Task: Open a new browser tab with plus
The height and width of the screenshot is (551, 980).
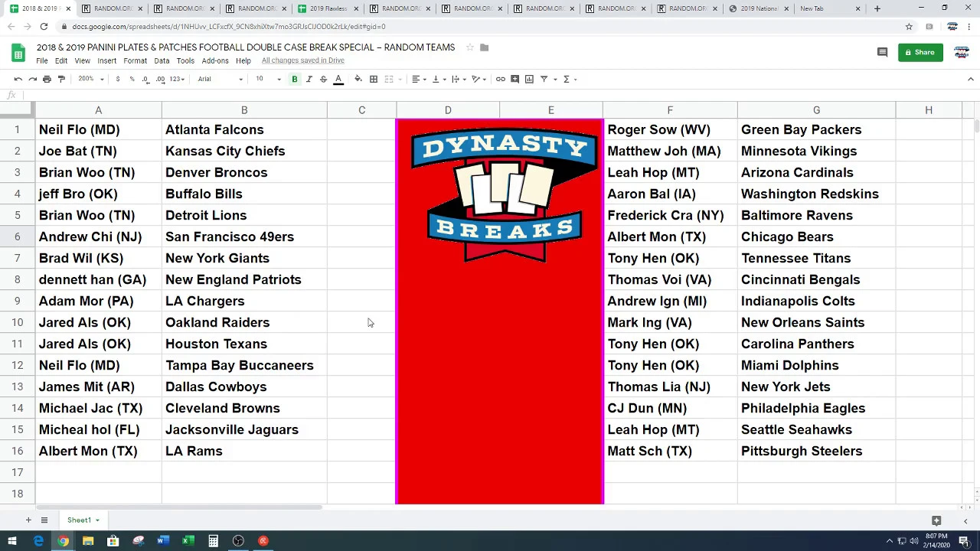Action: tap(877, 8)
